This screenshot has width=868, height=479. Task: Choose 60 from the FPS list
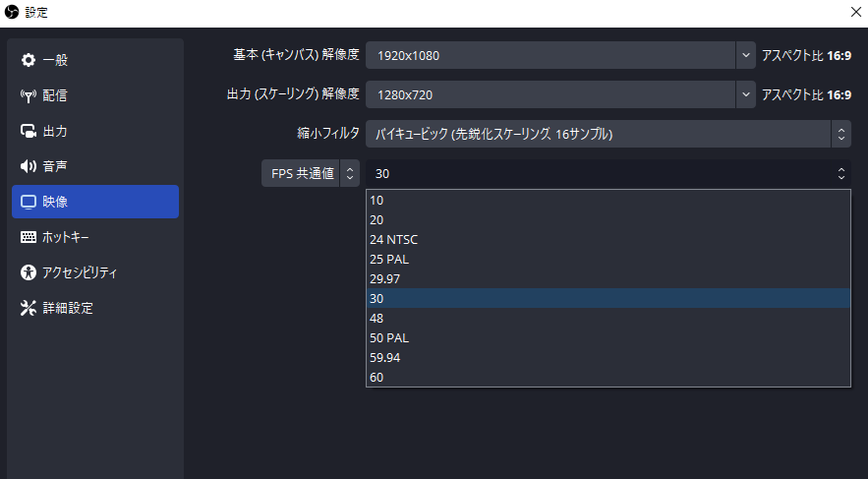608,377
